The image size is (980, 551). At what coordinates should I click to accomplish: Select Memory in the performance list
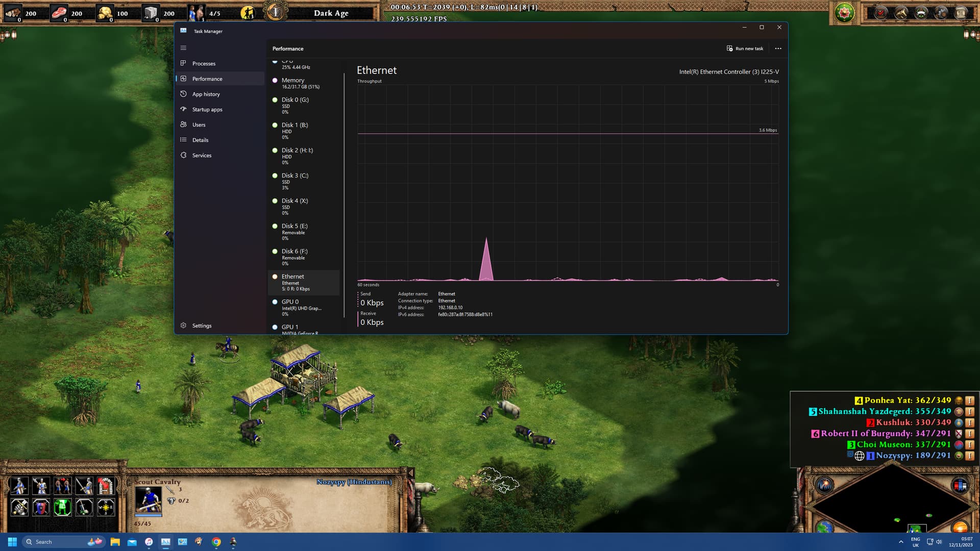click(x=304, y=83)
